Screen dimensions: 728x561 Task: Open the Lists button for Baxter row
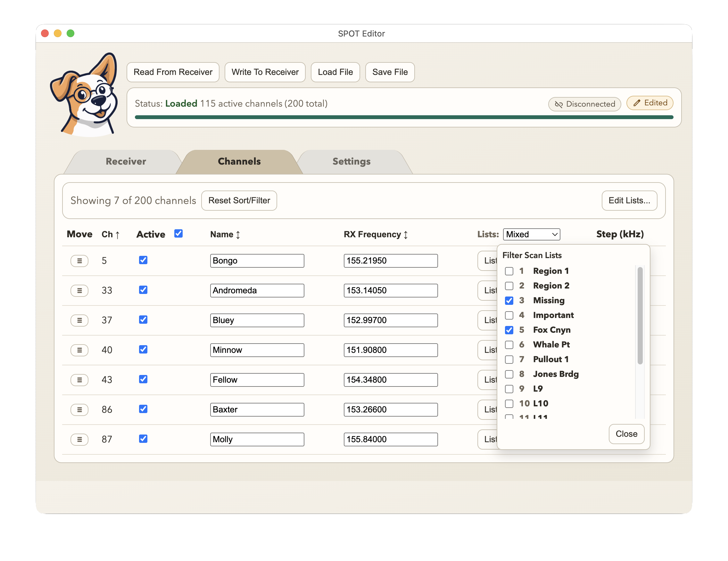(488, 410)
